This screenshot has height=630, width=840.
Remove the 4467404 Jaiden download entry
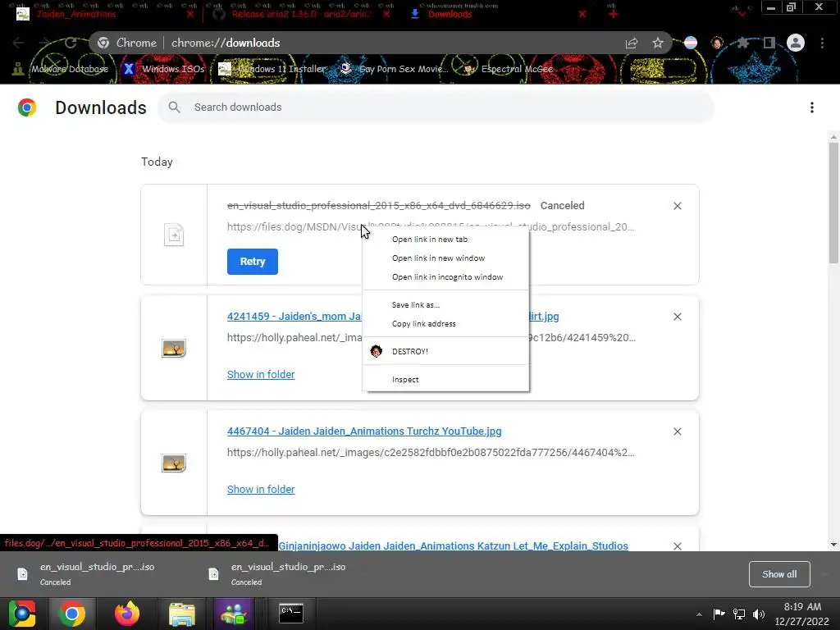677,431
